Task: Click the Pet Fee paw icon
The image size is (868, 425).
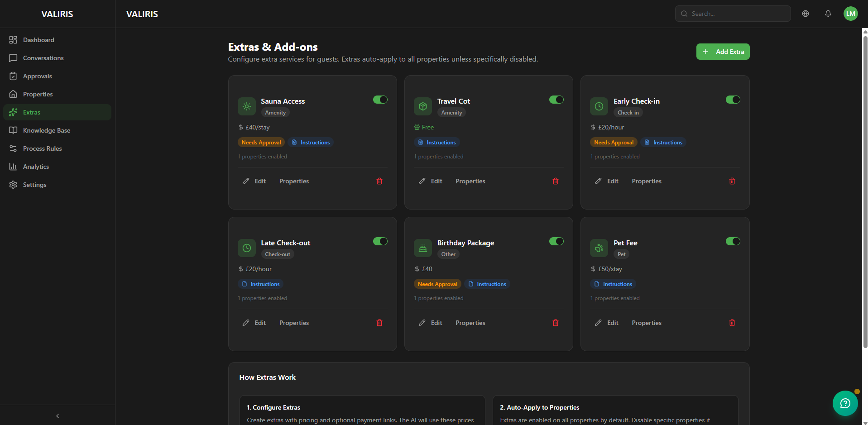Action: [x=599, y=248]
